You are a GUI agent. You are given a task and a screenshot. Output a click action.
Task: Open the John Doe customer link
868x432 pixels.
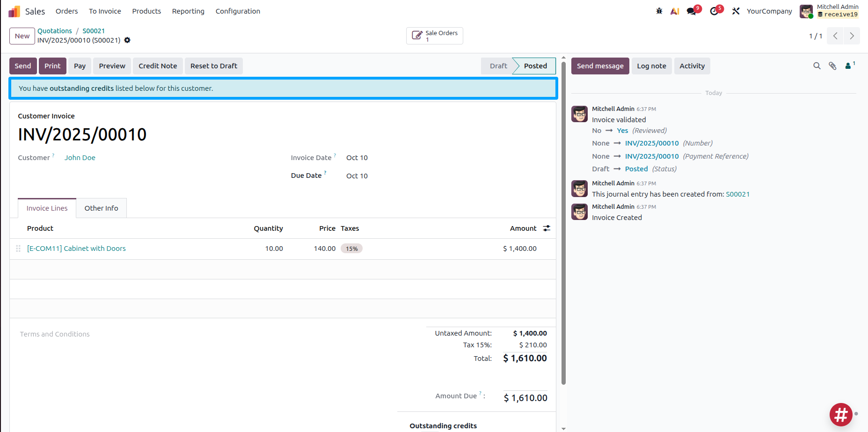(80, 158)
